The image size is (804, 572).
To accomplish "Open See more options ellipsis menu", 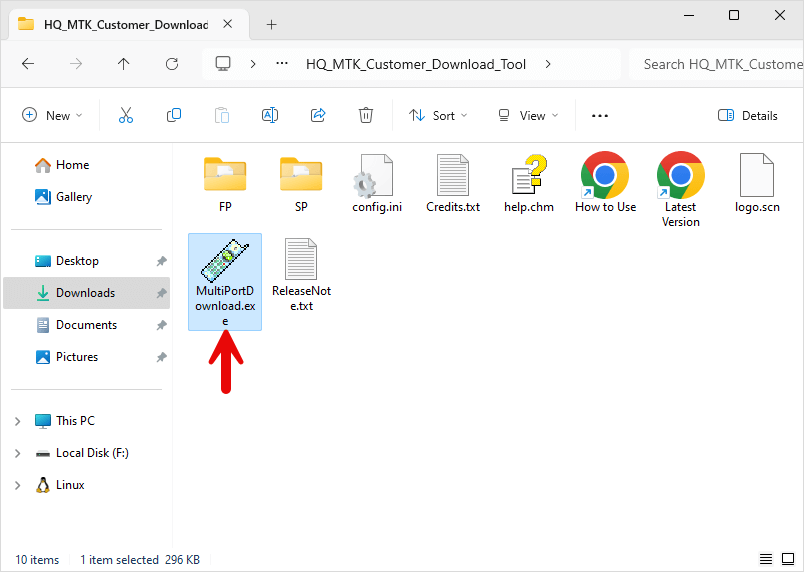I will tap(600, 115).
